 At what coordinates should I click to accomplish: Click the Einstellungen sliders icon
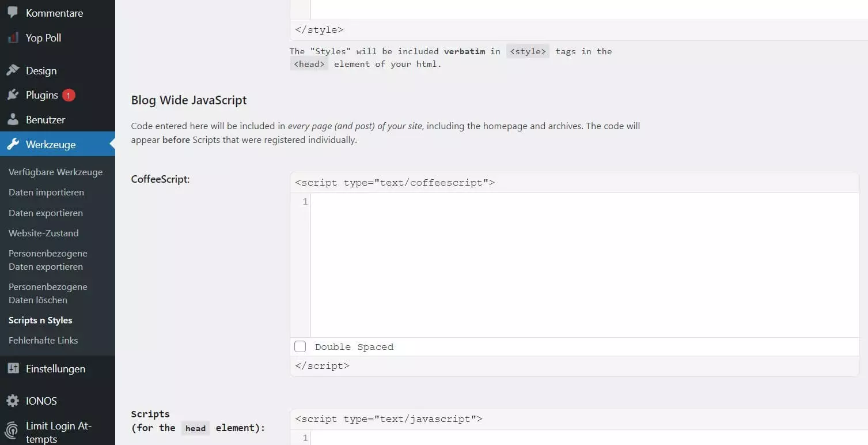pos(13,368)
